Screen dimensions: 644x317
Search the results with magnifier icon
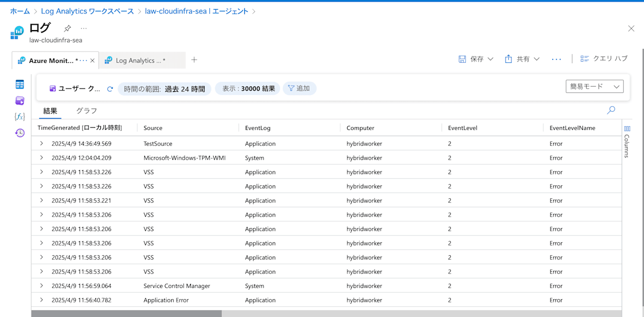click(x=611, y=110)
